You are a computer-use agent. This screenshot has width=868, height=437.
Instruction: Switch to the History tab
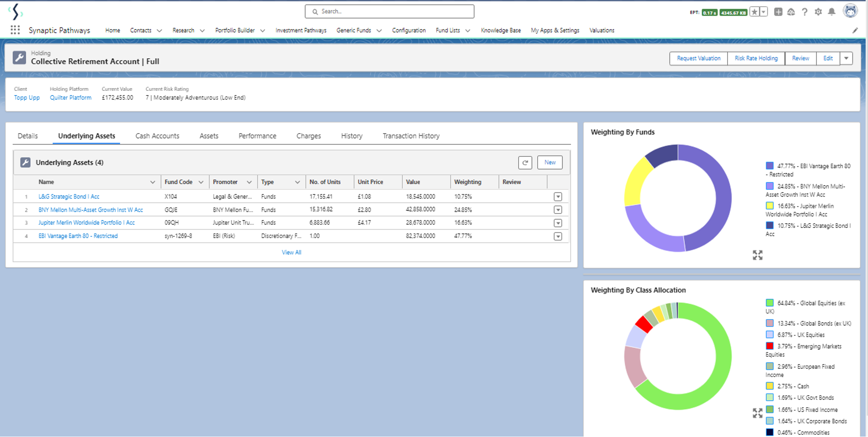point(352,136)
